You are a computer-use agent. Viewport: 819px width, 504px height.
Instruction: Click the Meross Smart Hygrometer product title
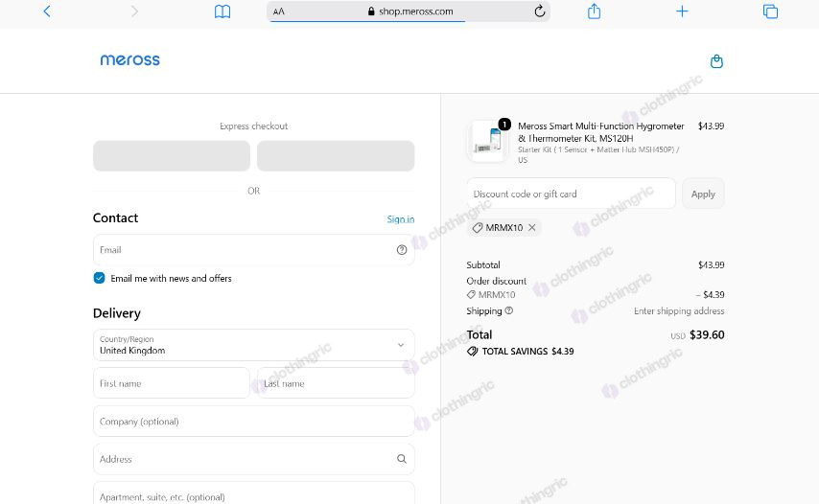(600, 132)
